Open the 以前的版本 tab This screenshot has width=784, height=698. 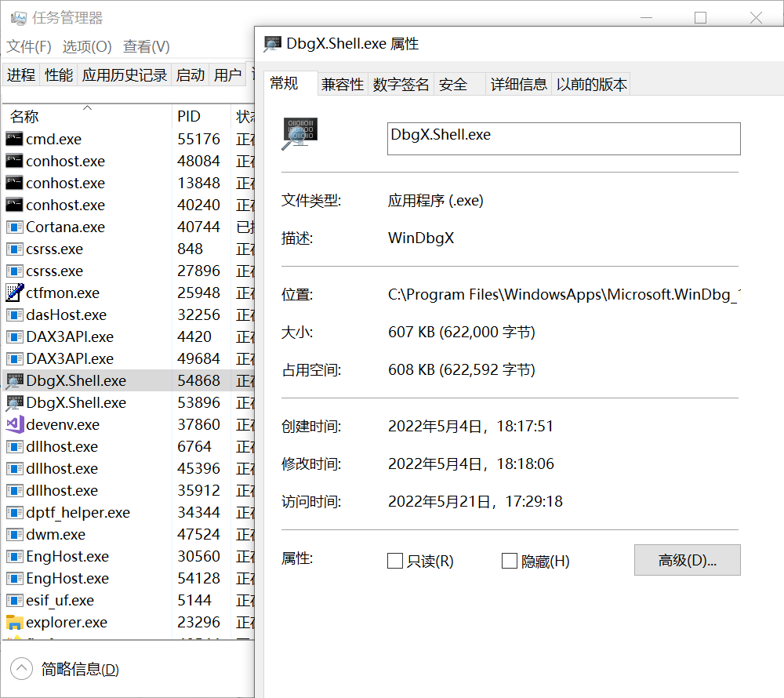[591, 84]
